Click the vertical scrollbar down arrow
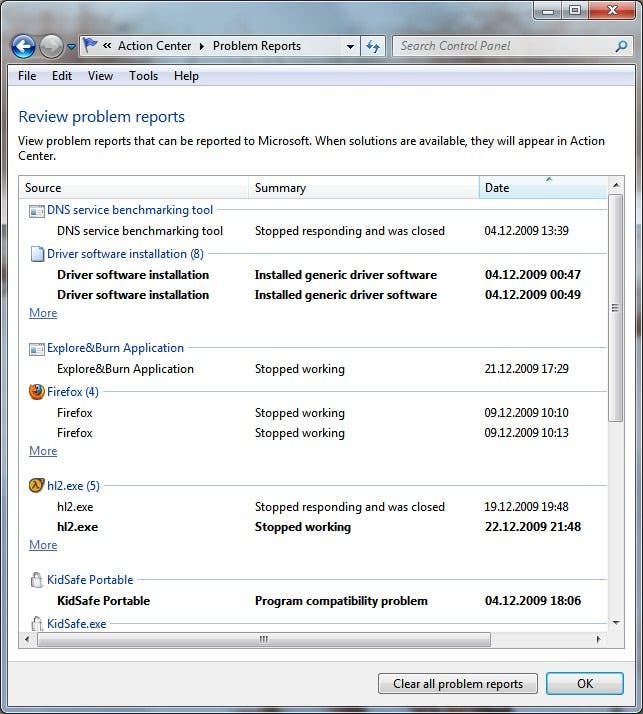643x714 pixels. coord(616,622)
